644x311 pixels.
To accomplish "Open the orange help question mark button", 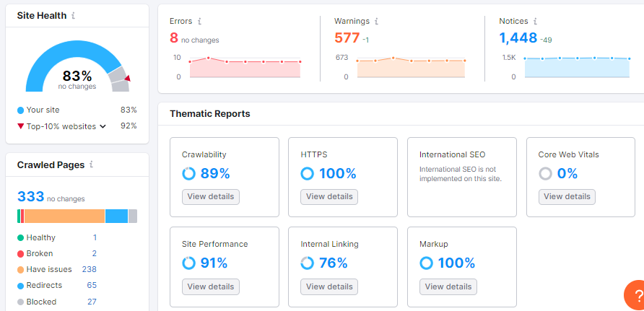I will 635,297.
